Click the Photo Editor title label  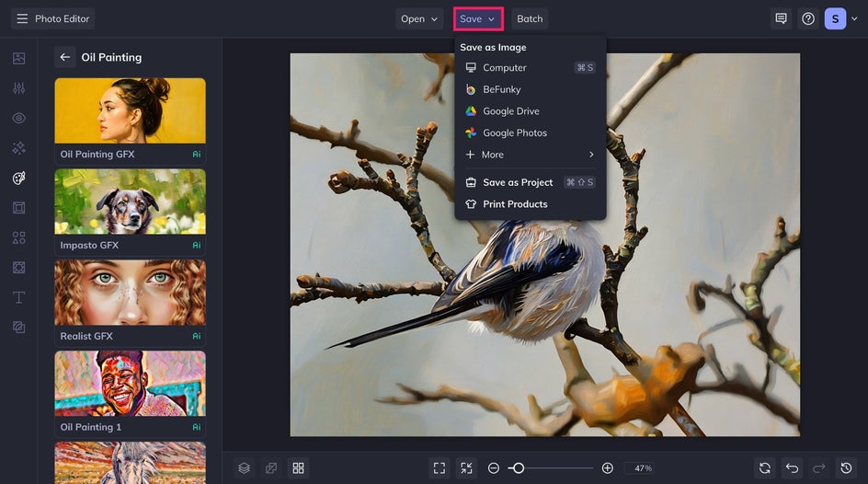62,18
